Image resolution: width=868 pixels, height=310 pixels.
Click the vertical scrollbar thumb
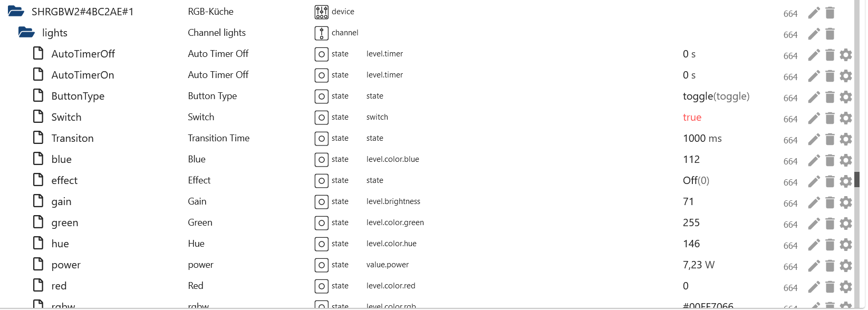click(x=856, y=179)
